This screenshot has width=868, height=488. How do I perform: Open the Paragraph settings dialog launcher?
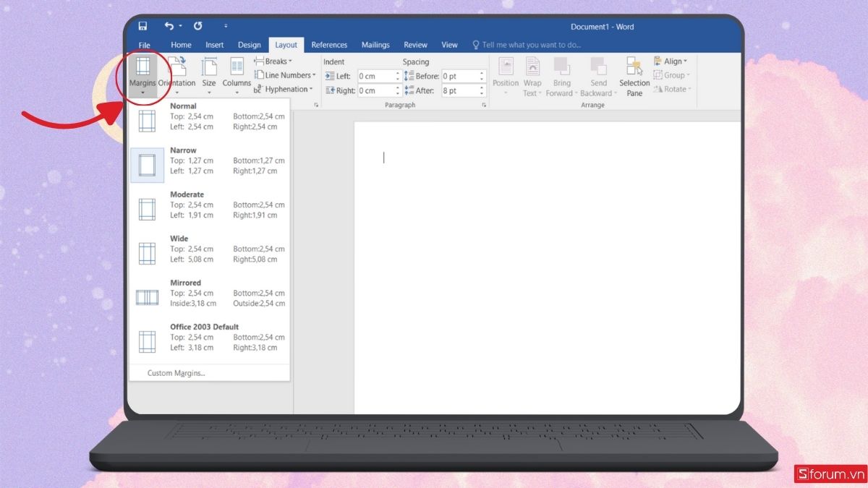[484, 106]
